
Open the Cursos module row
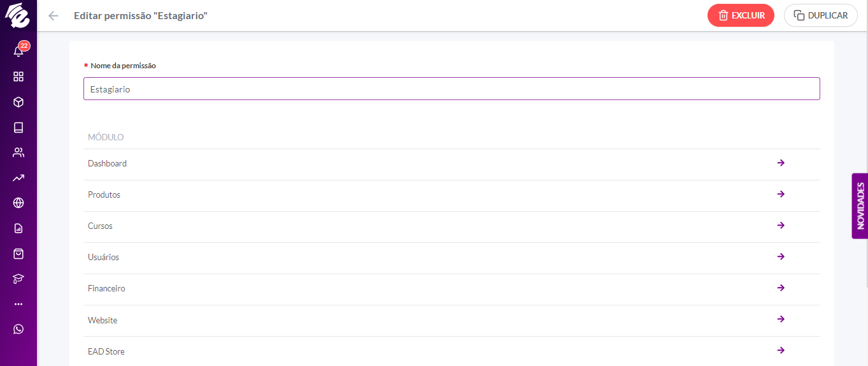pos(452,226)
